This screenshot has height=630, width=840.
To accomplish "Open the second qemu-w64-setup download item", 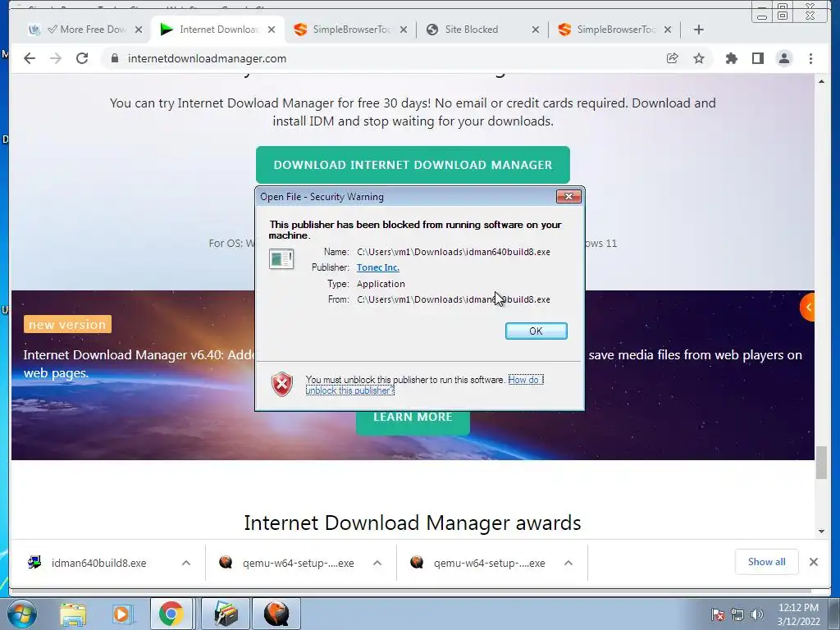I will coord(478,563).
